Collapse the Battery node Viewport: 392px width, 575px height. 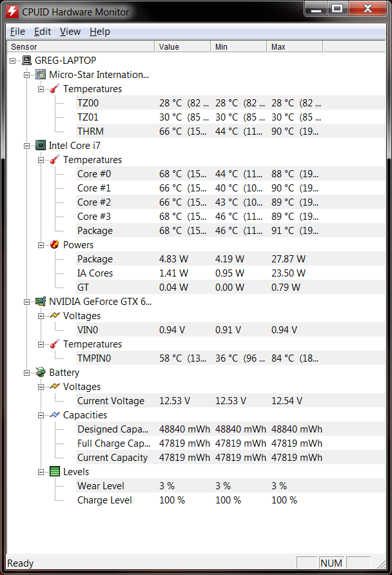27,373
